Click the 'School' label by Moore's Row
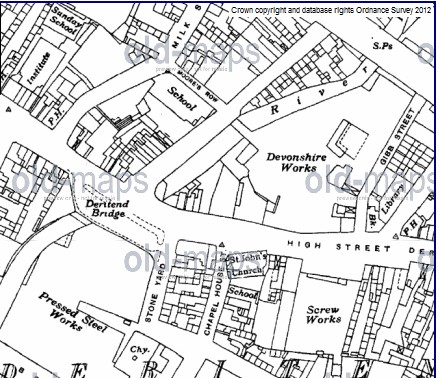This screenshot has height=378, width=439. coord(182,99)
